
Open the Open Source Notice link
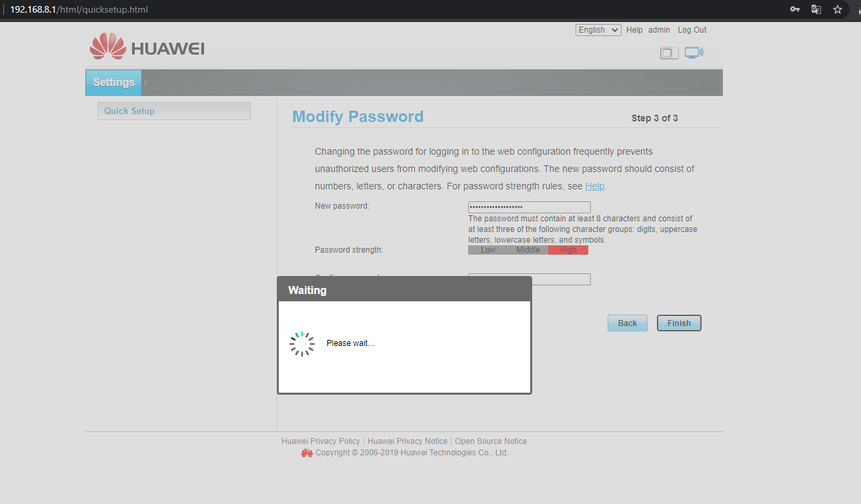click(x=490, y=441)
